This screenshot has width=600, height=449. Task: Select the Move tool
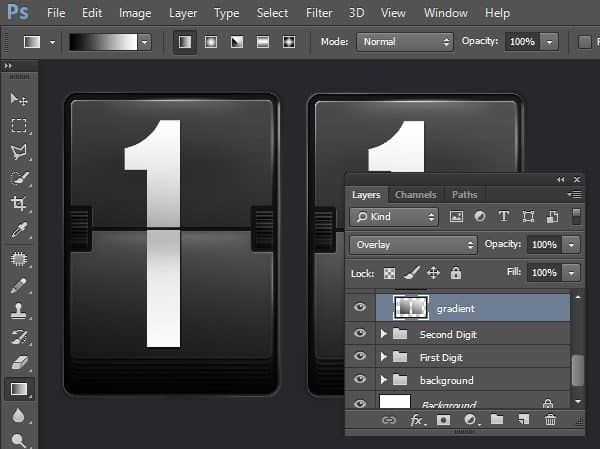[18, 99]
